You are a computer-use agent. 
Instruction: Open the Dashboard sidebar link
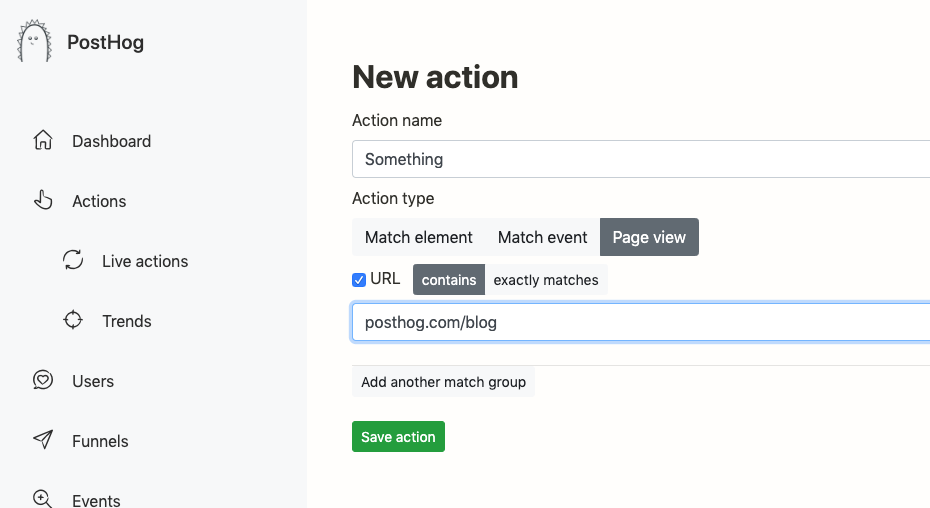click(111, 141)
